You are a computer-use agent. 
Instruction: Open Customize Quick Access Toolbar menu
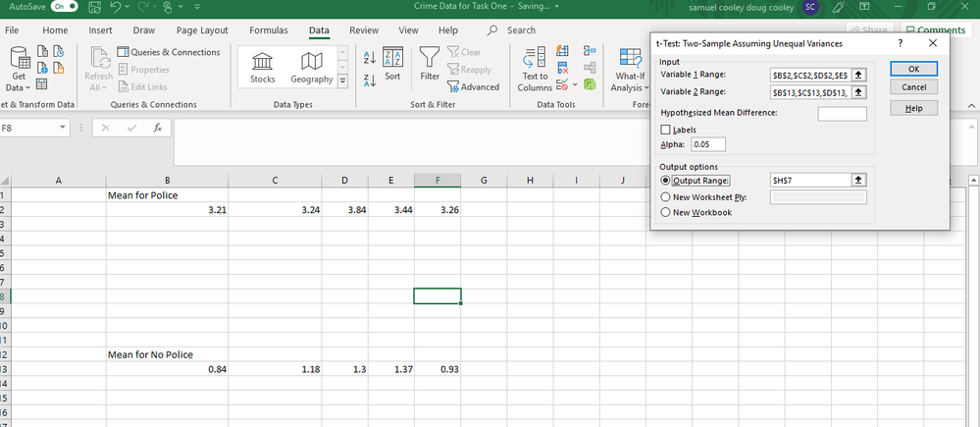point(197,7)
